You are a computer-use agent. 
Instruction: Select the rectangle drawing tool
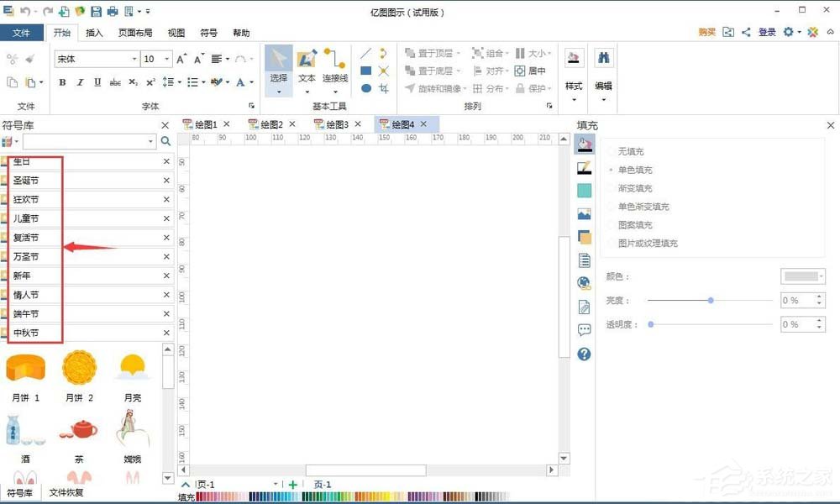[365, 71]
